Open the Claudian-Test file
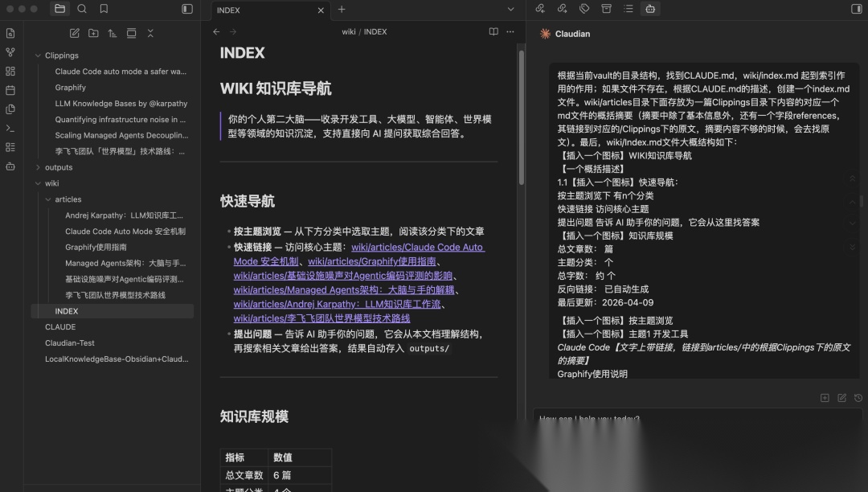The height and width of the screenshot is (492, 868). coord(70,343)
